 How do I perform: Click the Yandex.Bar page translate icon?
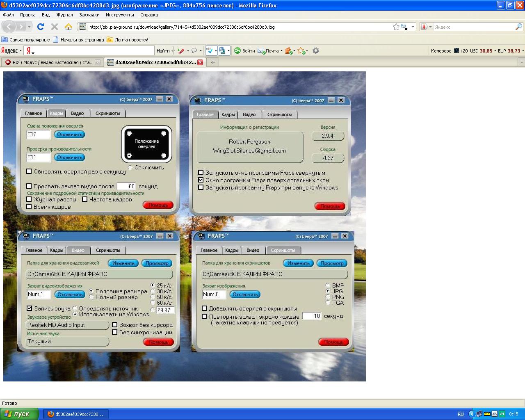coord(222,50)
